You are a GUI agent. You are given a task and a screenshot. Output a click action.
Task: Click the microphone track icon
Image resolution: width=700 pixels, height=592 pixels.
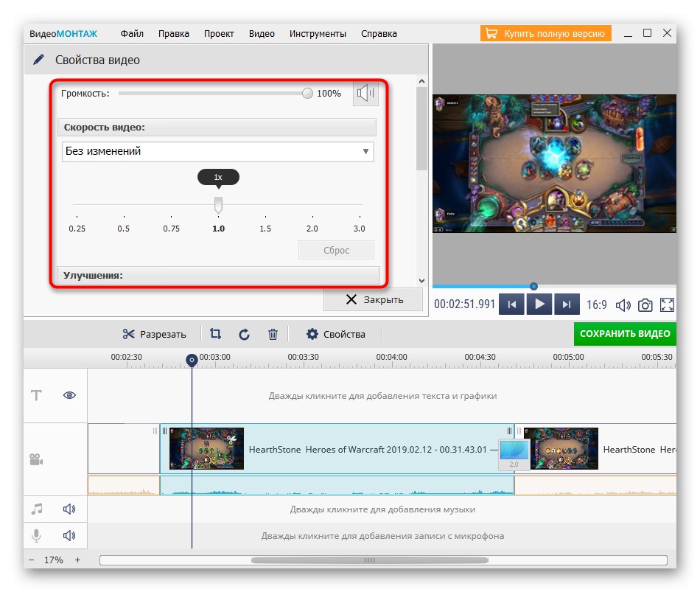click(x=37, y=535)
